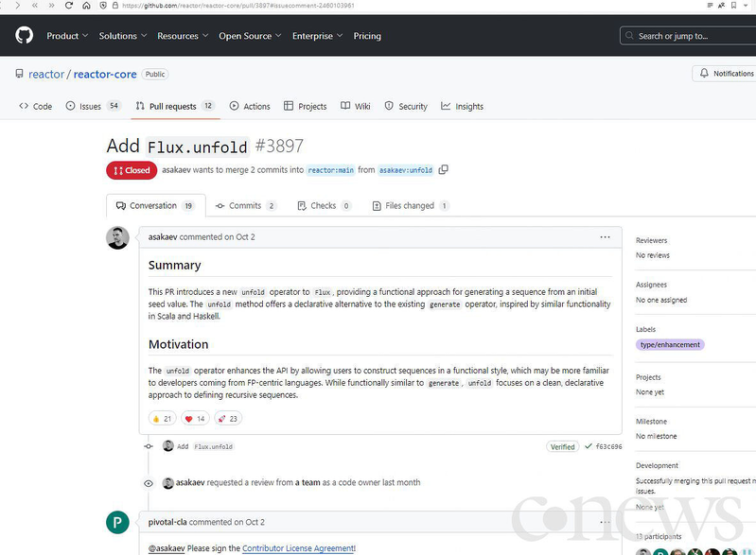This screenshot has height=555, width=756.
Task: Click the @asakaev mention
Action: pos(167,548)
